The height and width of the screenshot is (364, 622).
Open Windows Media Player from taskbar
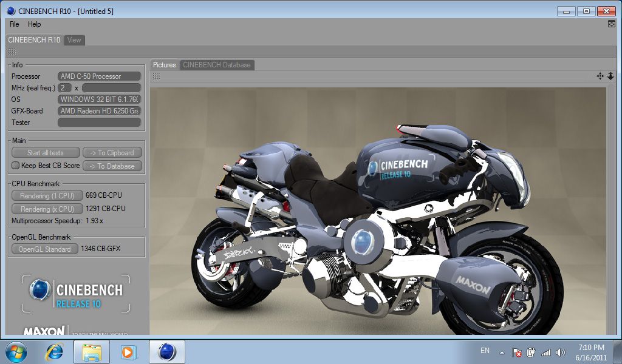pos(128,351)
